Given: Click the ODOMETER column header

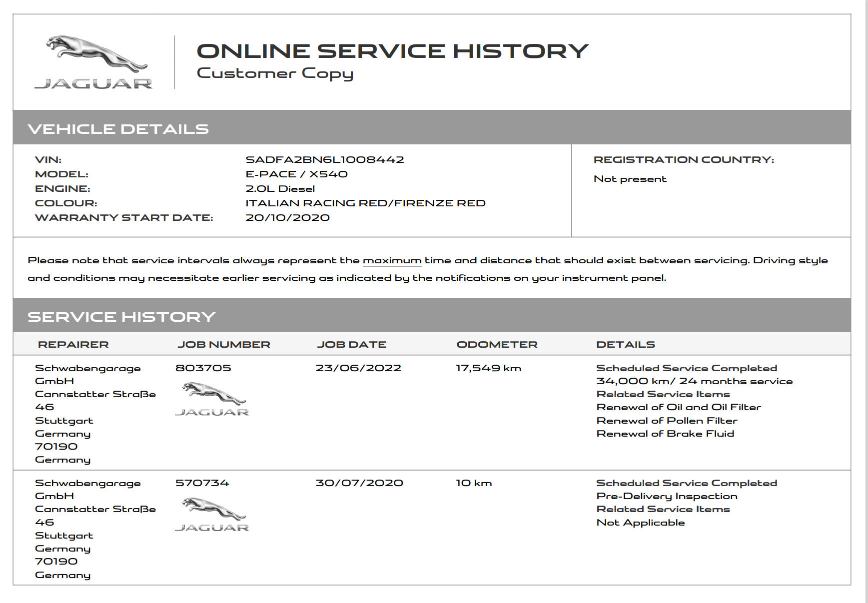Looking at the screenshot, I should [497, 344].
